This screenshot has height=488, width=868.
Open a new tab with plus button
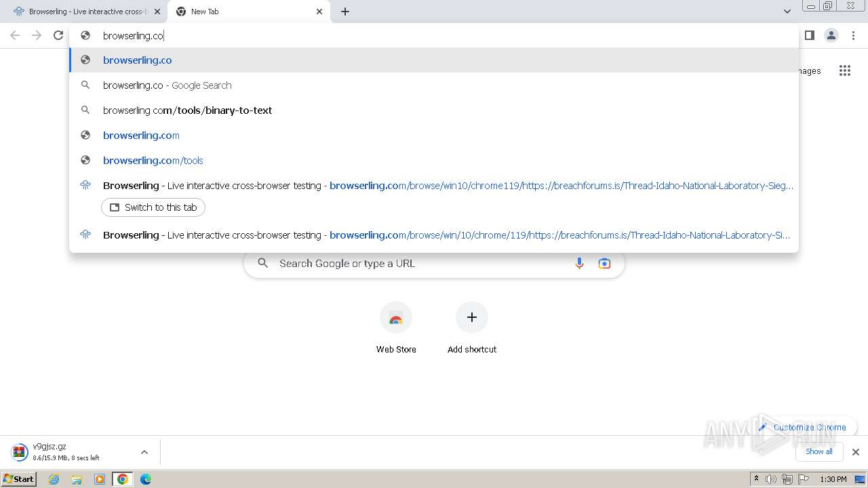(x=345, y=12)
